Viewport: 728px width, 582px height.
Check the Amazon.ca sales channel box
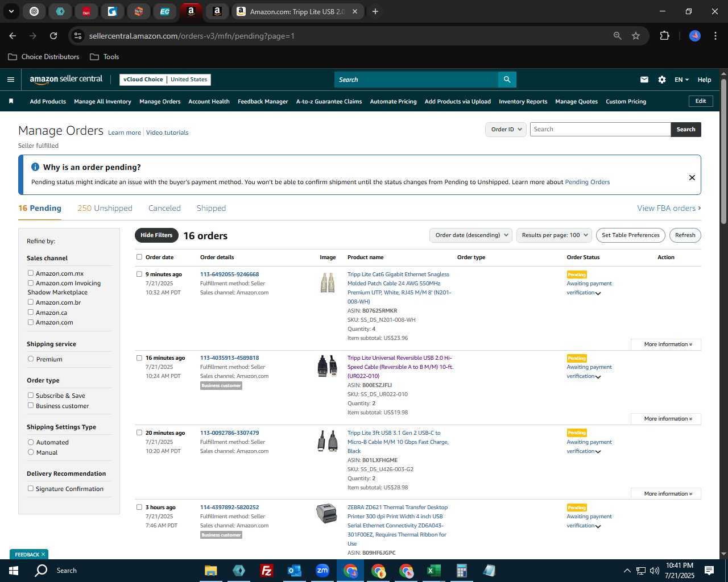click(31, 312)
